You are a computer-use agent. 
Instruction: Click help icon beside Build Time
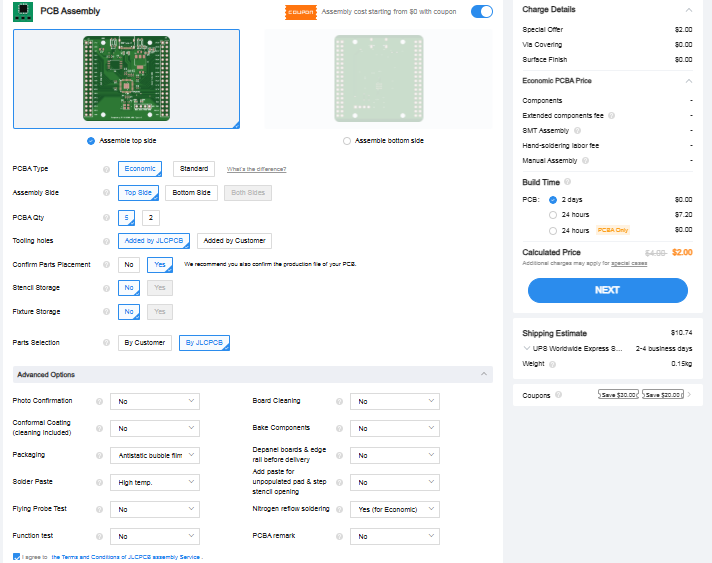click(568, 182)
